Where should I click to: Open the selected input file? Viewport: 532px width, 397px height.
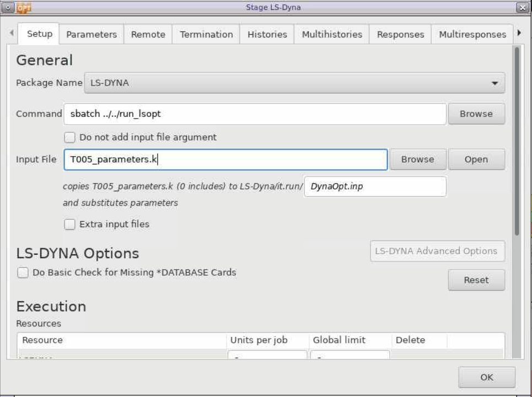[476, 159]
